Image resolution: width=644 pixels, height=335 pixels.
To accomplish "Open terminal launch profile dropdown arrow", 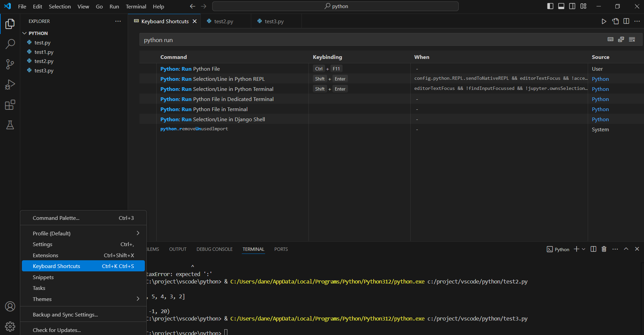I will tap(584, 249).
